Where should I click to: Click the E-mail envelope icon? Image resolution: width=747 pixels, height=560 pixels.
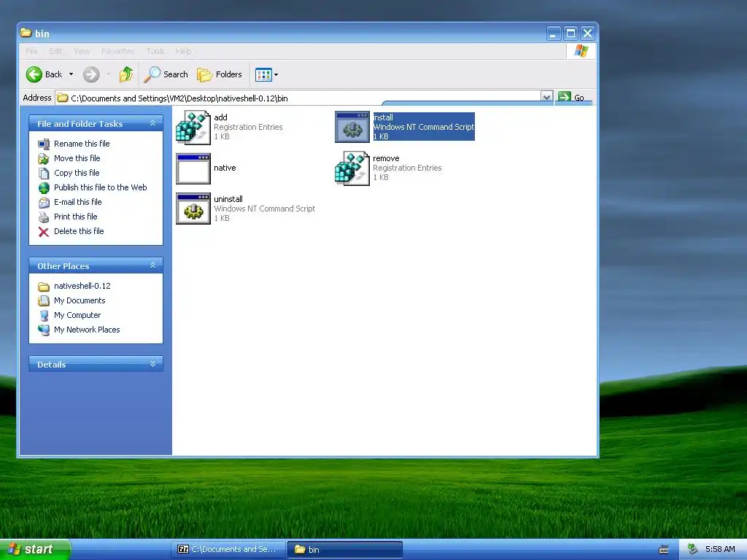click(x=43, y=203)
